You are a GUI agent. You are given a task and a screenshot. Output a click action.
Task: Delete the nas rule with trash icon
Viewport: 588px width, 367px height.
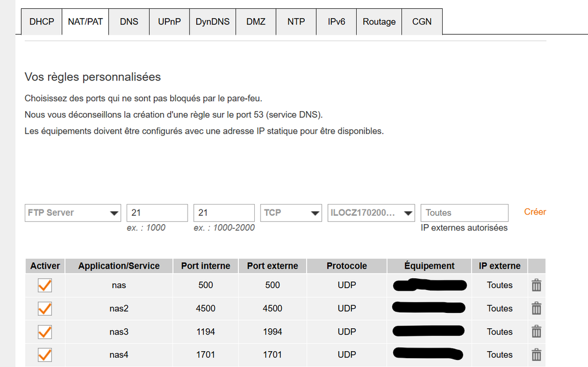(x=536, y=285)
